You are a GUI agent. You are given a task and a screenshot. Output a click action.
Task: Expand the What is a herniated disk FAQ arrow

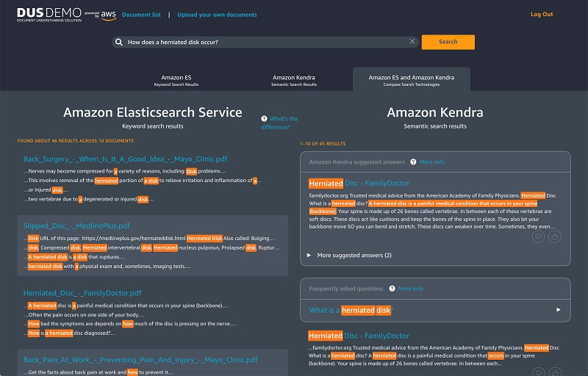(x=559, y=310)
